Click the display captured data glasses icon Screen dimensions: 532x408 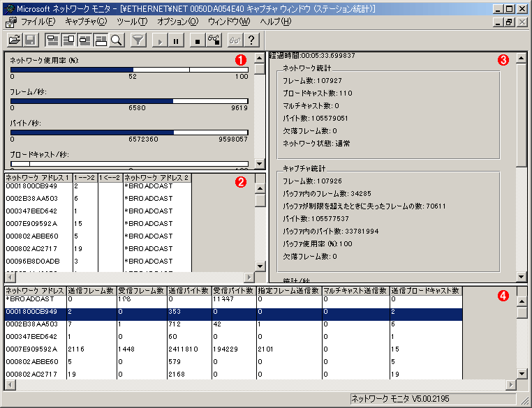[x=235, y=40]
